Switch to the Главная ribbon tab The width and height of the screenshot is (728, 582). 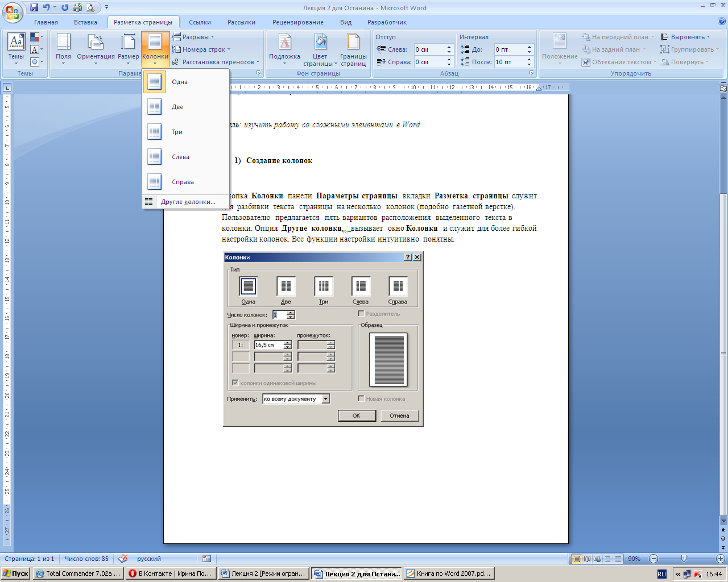(x=46, y=22)
